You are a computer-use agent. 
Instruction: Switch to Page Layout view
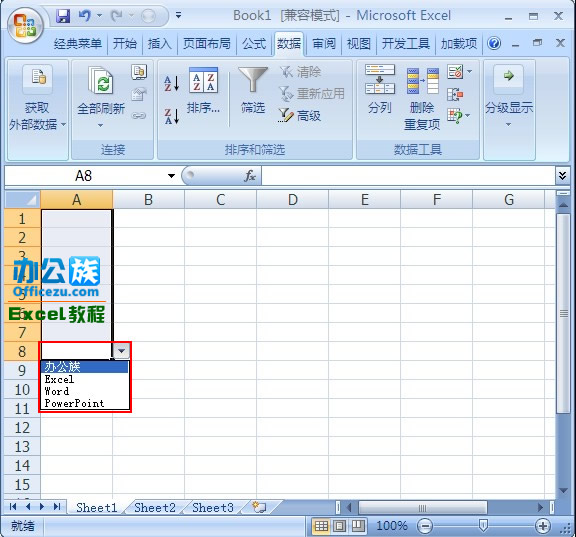point(339,526)
